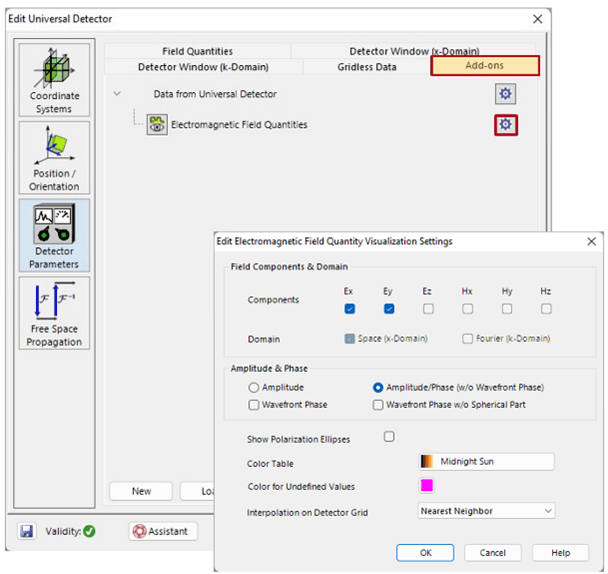Click OK in the visualization settings dialog

coord(425,553)
